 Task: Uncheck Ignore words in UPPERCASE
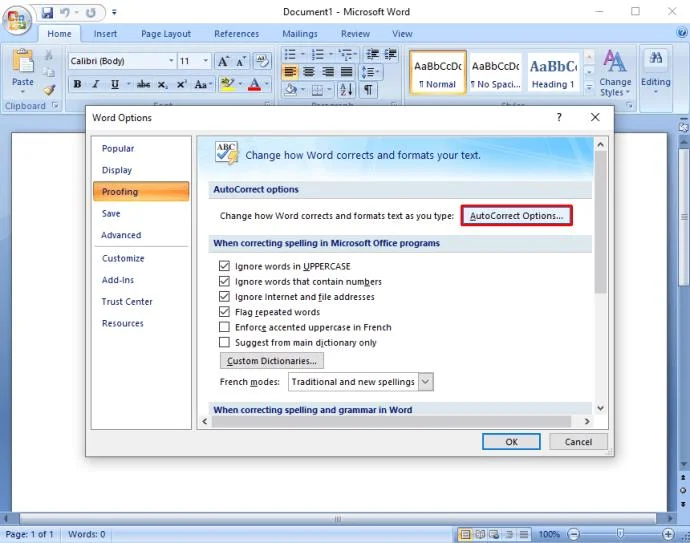224,266
